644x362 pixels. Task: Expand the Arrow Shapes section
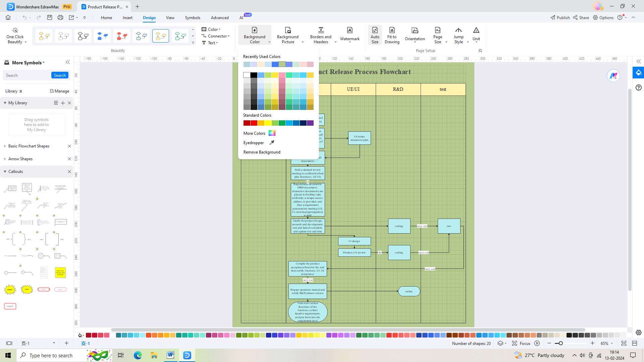[x=20, y=159]
